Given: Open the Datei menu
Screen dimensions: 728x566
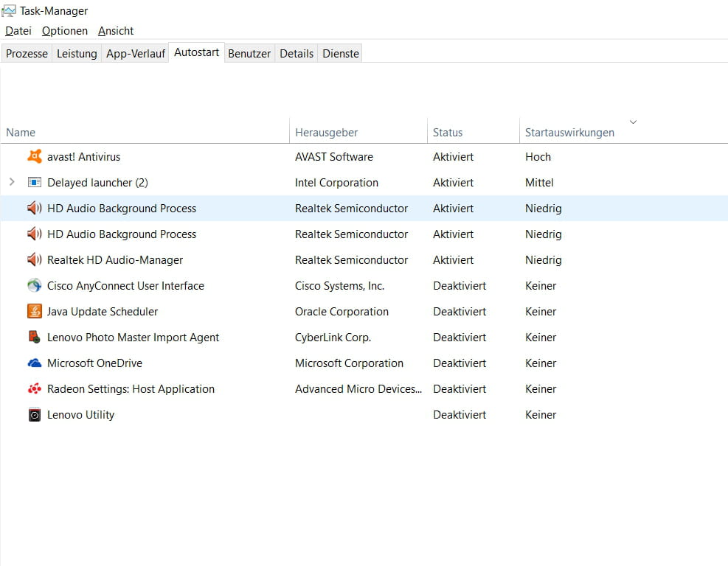Looking at the screenshot, I should click(x=18, y=31).
